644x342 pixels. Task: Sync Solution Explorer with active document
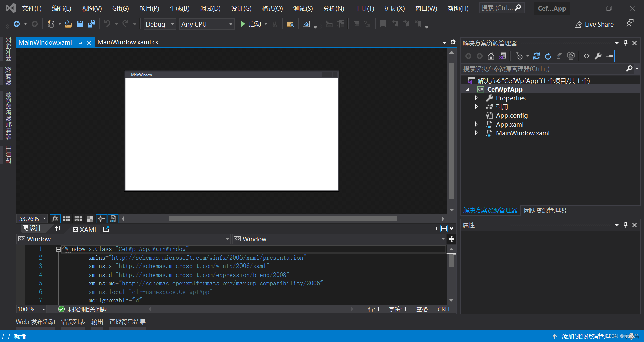point(502,56)
